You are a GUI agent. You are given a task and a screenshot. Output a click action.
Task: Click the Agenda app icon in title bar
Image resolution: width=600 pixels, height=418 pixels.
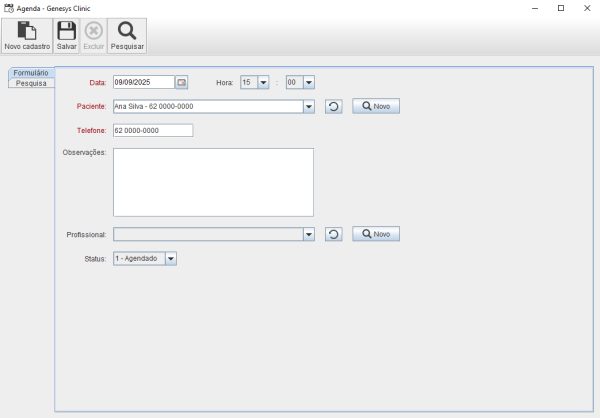point(9,7)
